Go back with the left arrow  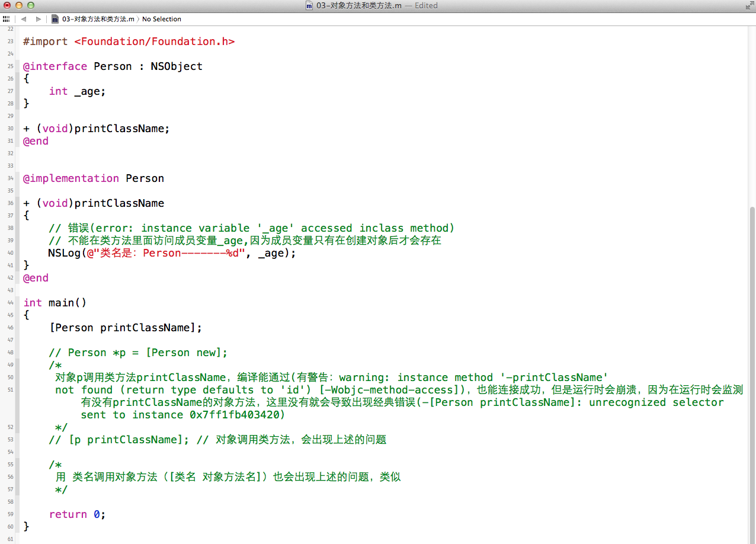click(x=24, y=19)
